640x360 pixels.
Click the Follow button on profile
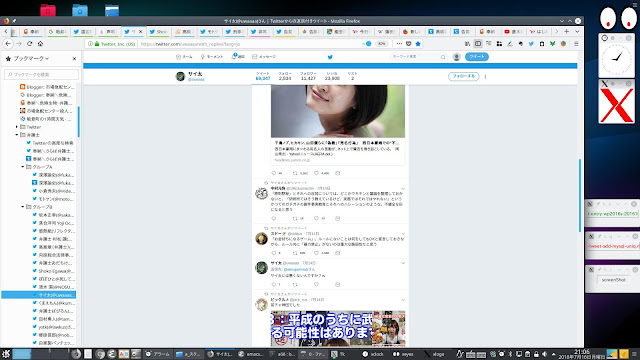point(464,76)
